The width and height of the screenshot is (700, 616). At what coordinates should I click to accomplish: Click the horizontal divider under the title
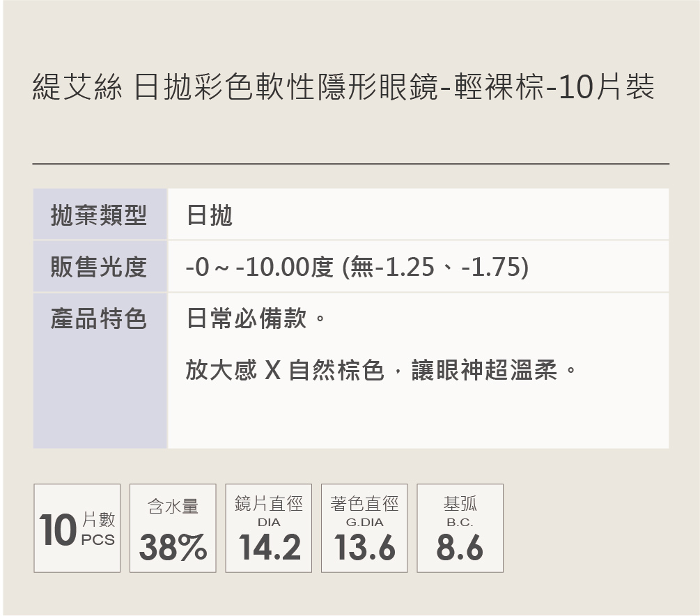point(350,164)
